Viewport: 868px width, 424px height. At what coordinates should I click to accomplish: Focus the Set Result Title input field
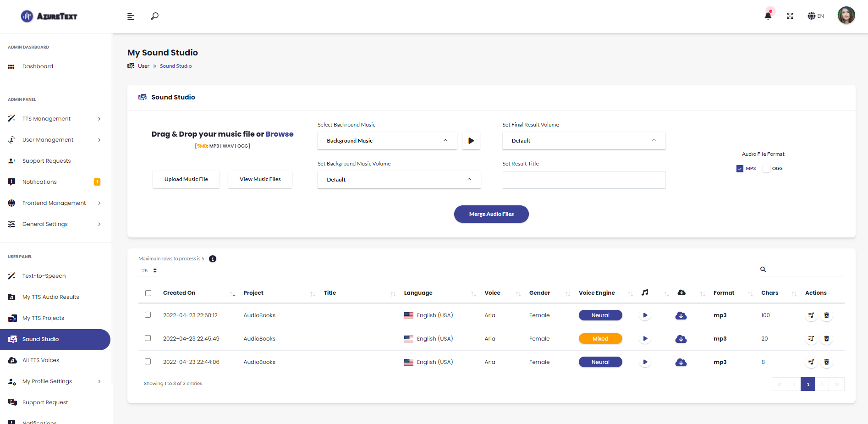click(583, 180)
